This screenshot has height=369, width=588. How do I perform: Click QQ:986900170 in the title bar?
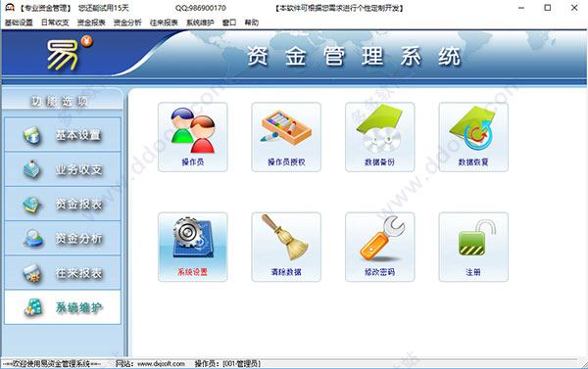coord(200,8)
